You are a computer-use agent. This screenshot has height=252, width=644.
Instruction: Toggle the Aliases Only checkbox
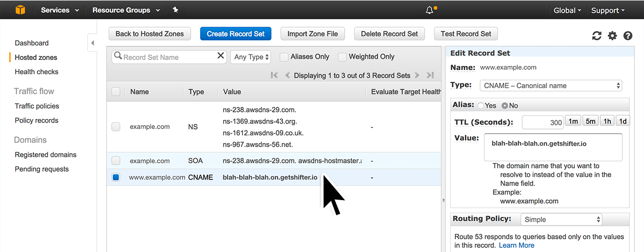284,57
